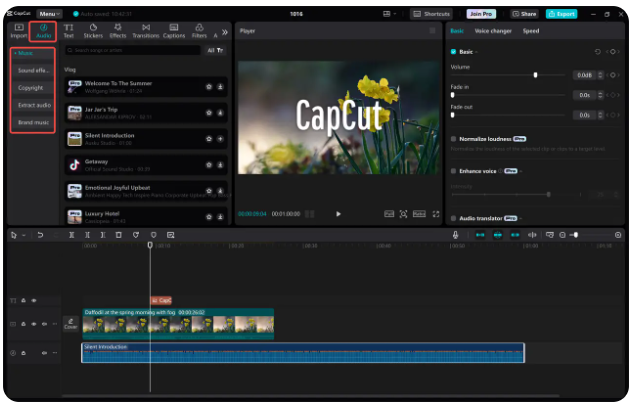
Task: Tick the Enhance voice checkbox
Action: pyautogui.click(x=453, y=171)
